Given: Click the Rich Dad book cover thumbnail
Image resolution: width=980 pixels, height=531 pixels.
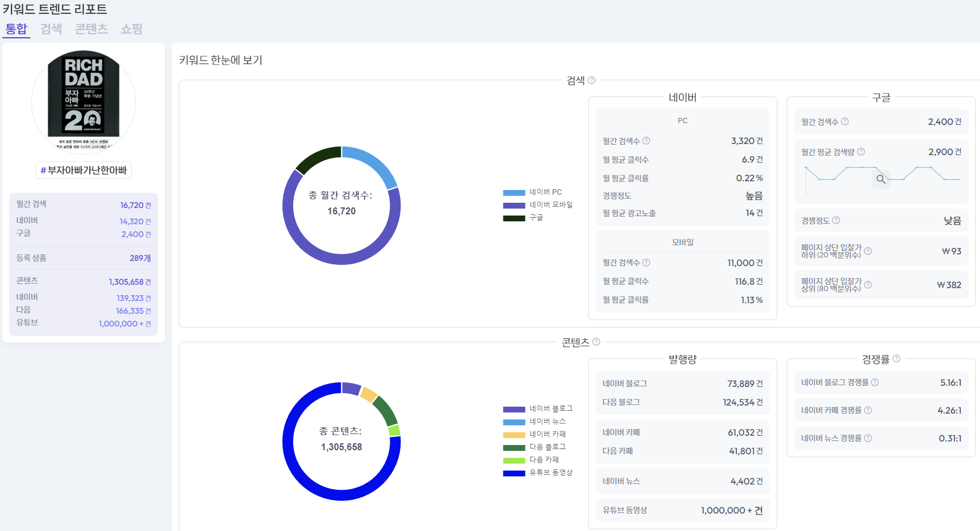Looking at the screenshot, I should (84, 102).
